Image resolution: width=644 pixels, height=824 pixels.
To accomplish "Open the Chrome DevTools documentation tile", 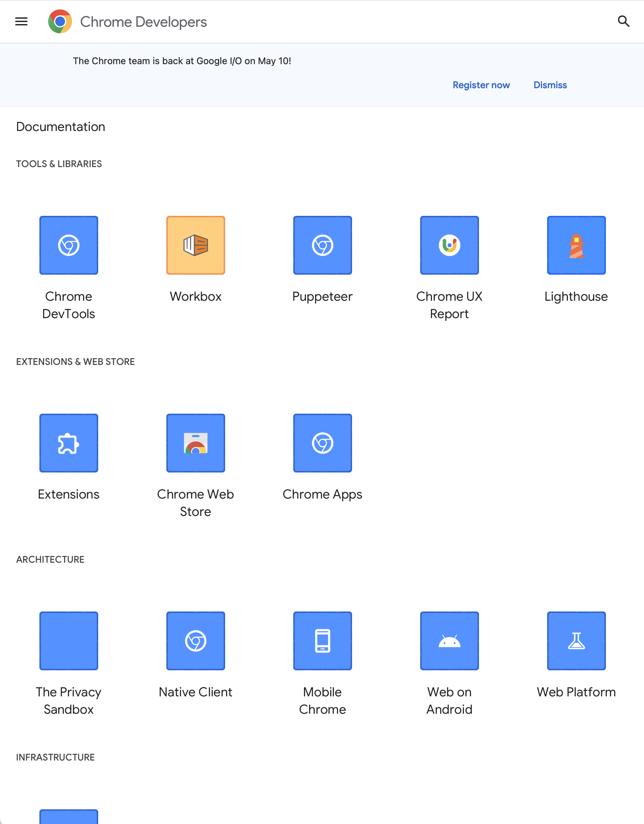I will click(68, 245).
